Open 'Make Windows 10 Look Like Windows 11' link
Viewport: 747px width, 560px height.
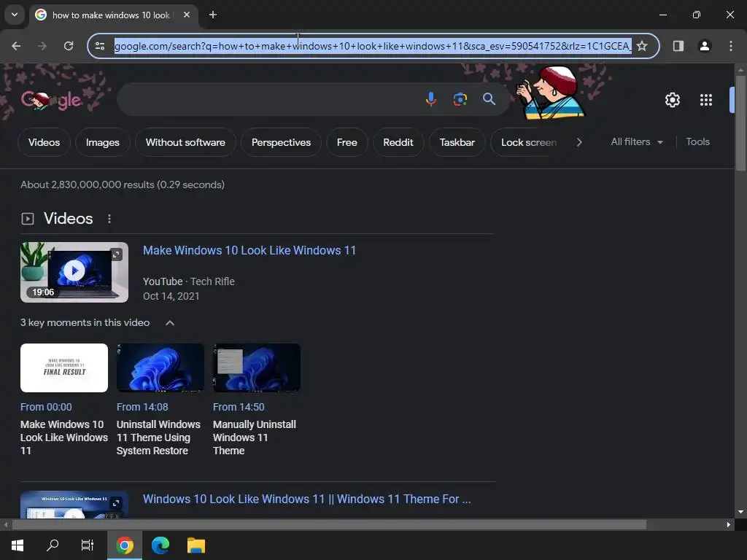pyautogui.click(x=249, y=251)
